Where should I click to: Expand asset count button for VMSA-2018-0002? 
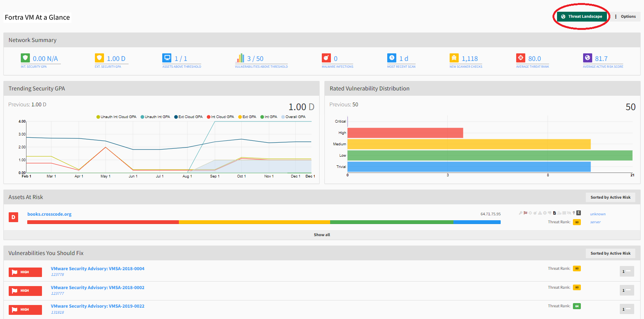(x=627, y=290)
